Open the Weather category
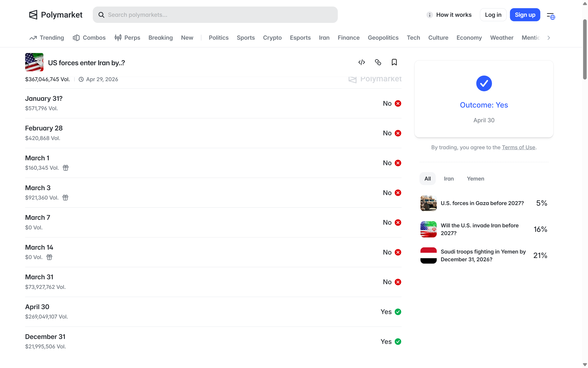This screenshot has width=588, height=368. point(501,38)
